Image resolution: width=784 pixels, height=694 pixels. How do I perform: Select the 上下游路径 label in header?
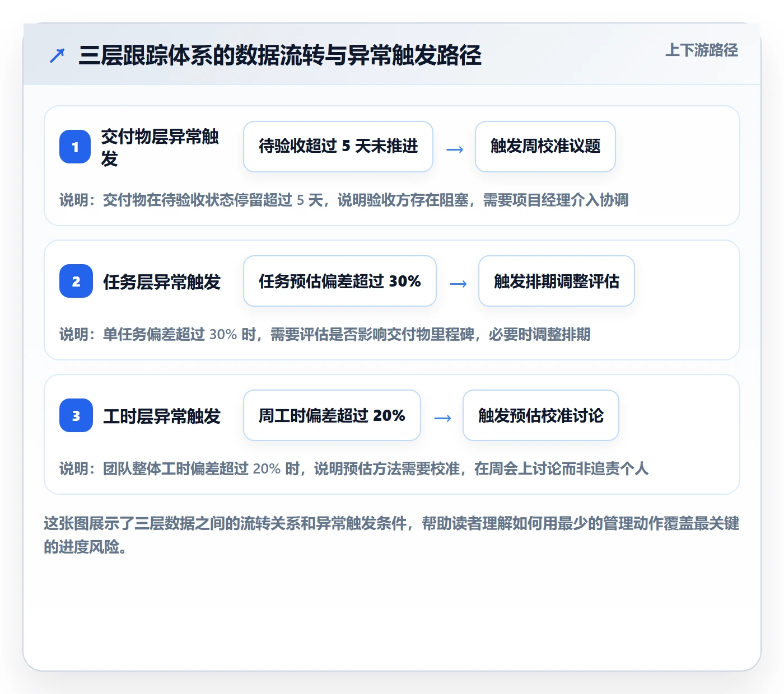[x=701, y=50]
